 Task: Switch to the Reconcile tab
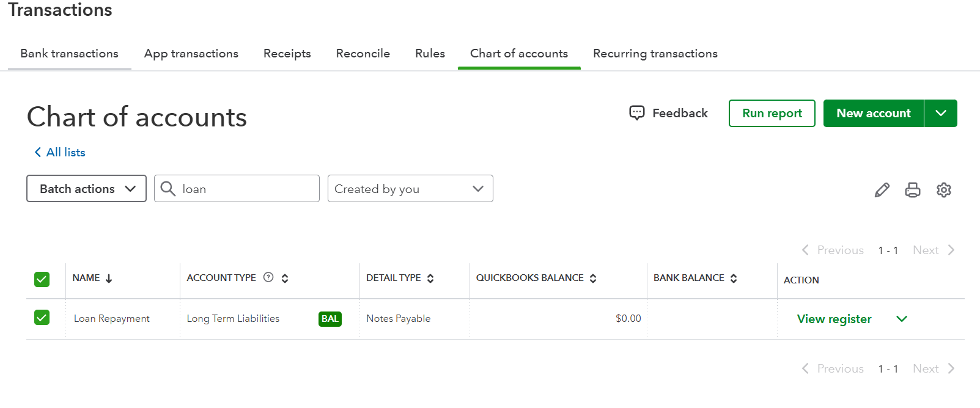tap(363, 54)
